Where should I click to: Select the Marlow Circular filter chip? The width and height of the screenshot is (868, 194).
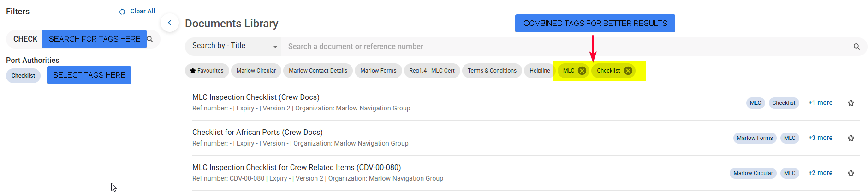point(256,71)
